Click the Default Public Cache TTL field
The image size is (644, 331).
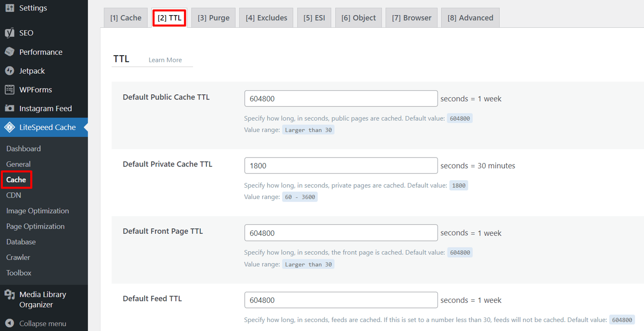pos(341,98)
